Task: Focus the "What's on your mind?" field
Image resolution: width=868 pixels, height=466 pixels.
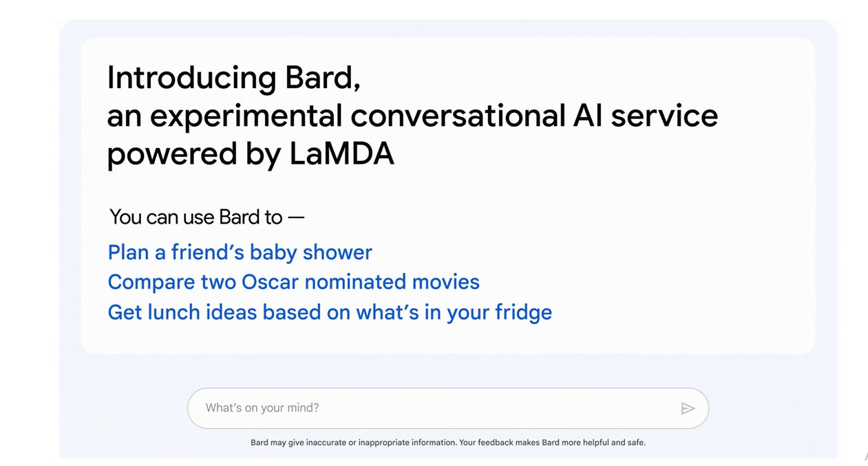Action: [434, 408]
